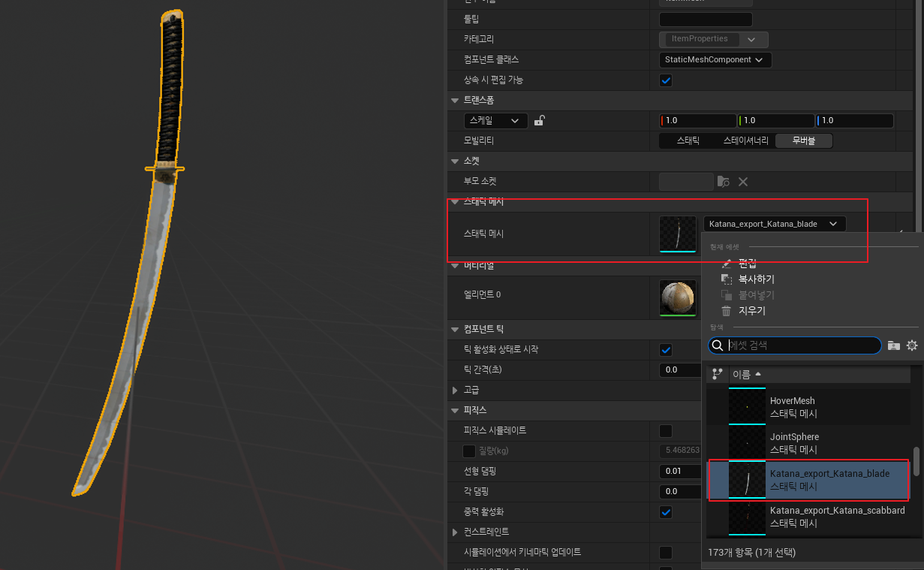Click the pencil icon beside 편집
This screenshot has width=924, height=570.
tap(726, 264)
